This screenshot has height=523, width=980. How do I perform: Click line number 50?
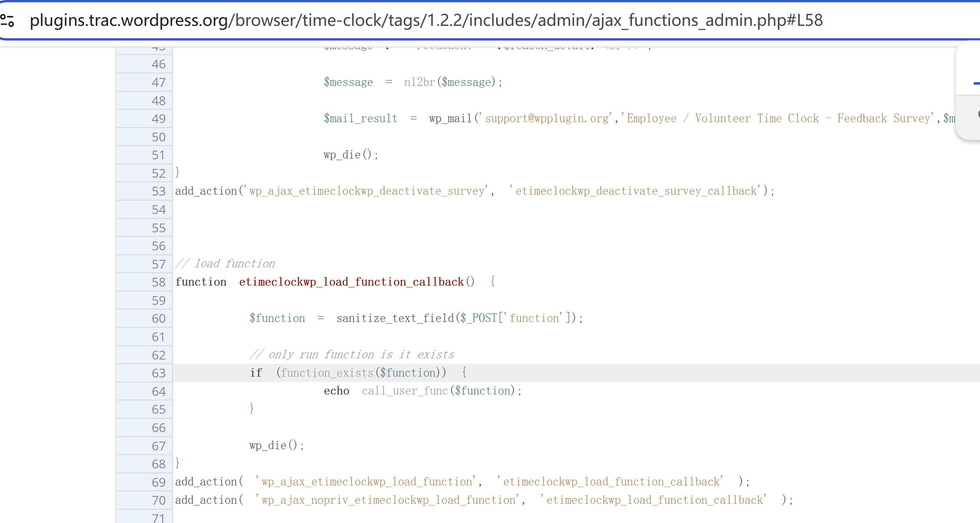(158, 137)
